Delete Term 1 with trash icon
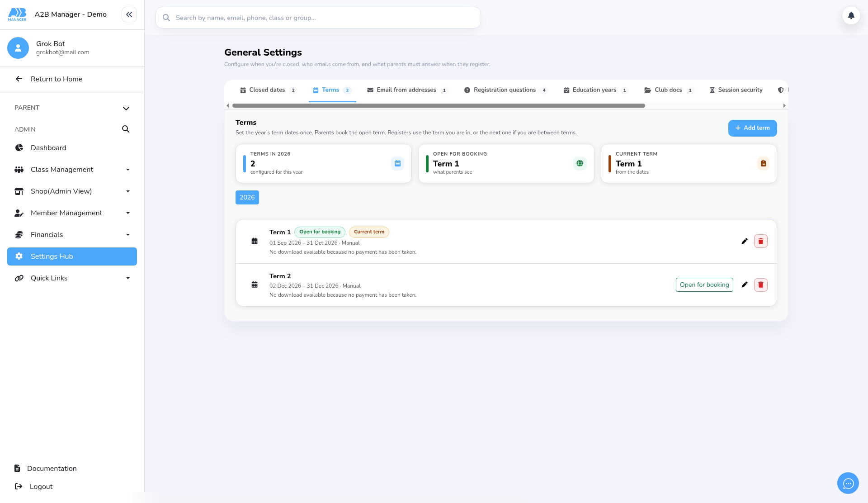868x503 pixels. click(x=760, y=241)
